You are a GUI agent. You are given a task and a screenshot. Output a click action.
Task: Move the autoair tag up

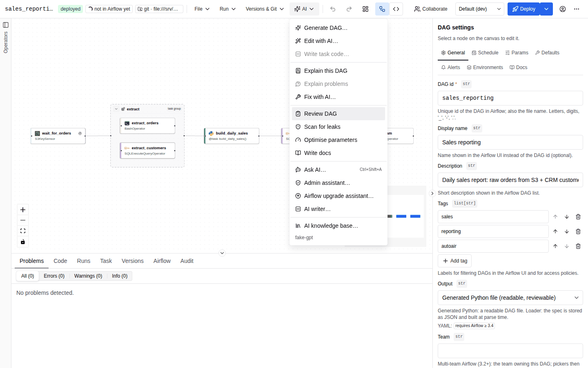click(555, 246)
